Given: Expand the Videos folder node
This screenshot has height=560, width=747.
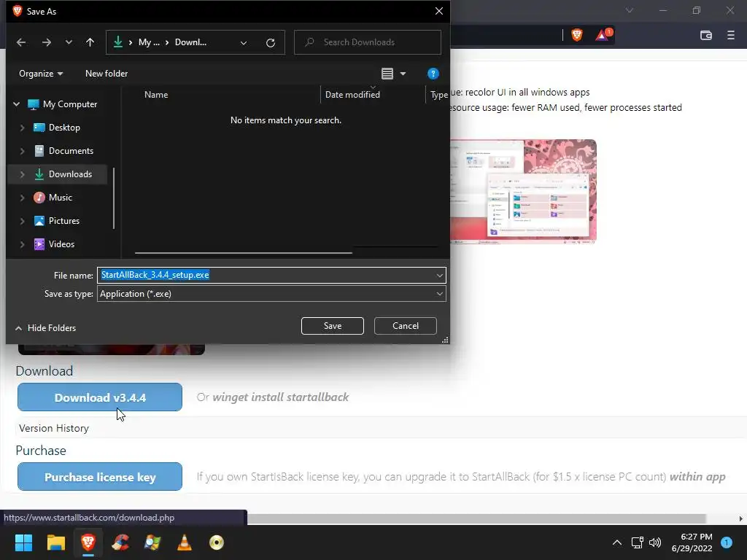Looking at the screenshot, I should tap(23, 244).
